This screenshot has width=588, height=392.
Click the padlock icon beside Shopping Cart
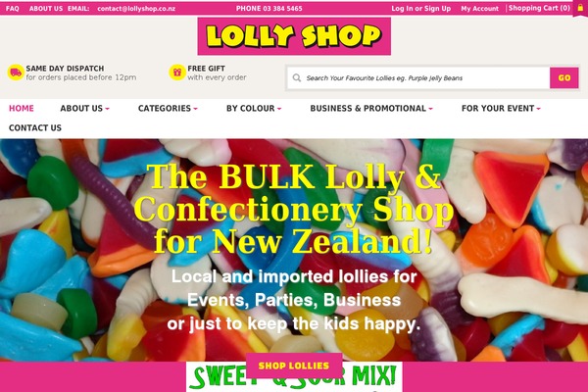(x=580, y=8)
